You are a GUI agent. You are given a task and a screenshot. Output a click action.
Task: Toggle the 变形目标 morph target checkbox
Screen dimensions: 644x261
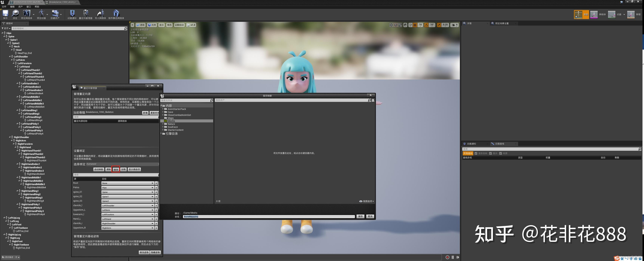(476, 153)
